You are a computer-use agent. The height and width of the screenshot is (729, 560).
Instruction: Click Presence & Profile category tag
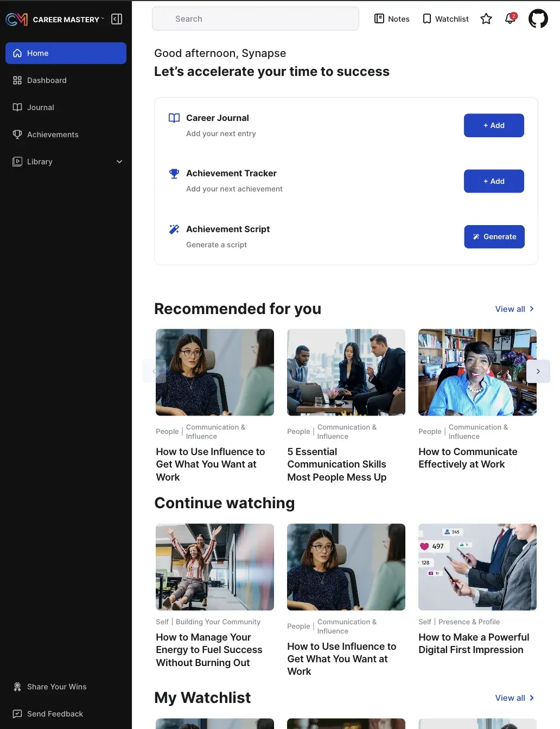[469, 622]
